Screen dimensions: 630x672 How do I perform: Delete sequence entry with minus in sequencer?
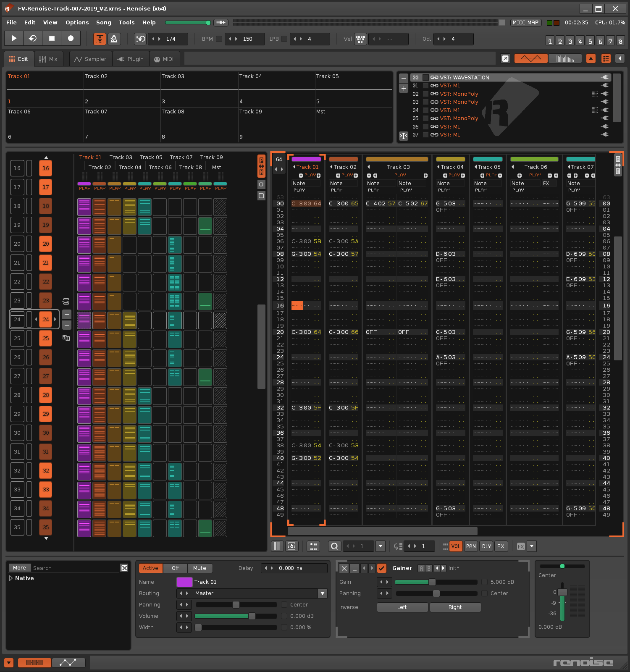pyautogui.click(x=67, y=314)
